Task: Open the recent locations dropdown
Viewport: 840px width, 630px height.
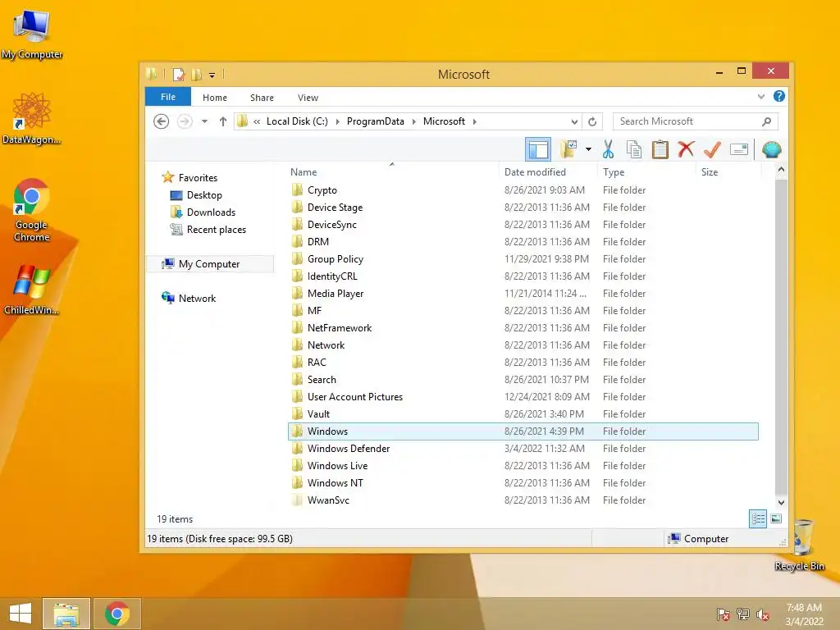Action: (x=204, y=121)
